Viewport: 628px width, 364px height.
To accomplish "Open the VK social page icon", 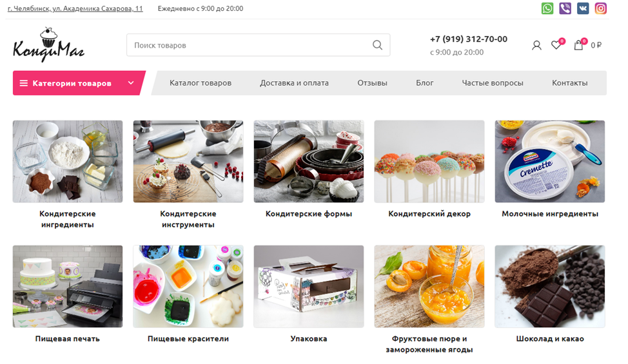I will click(x=583, y=8).
